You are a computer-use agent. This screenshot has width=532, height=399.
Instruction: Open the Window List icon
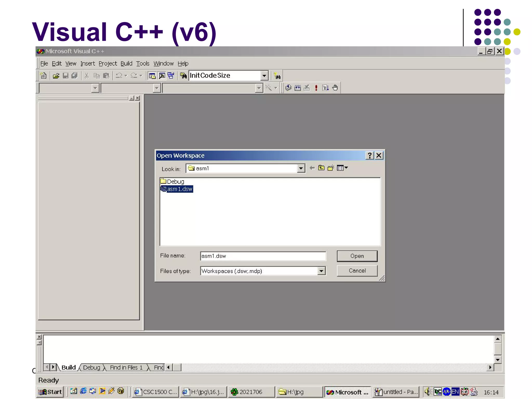(x=171, y=76)
